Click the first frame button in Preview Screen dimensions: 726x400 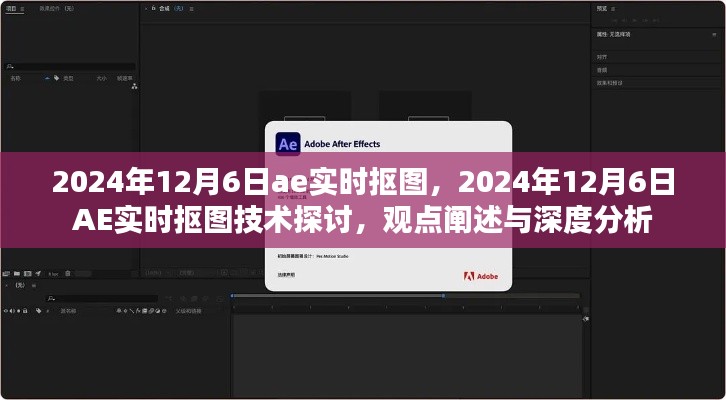pyautogui.click(x=614, y=21)
